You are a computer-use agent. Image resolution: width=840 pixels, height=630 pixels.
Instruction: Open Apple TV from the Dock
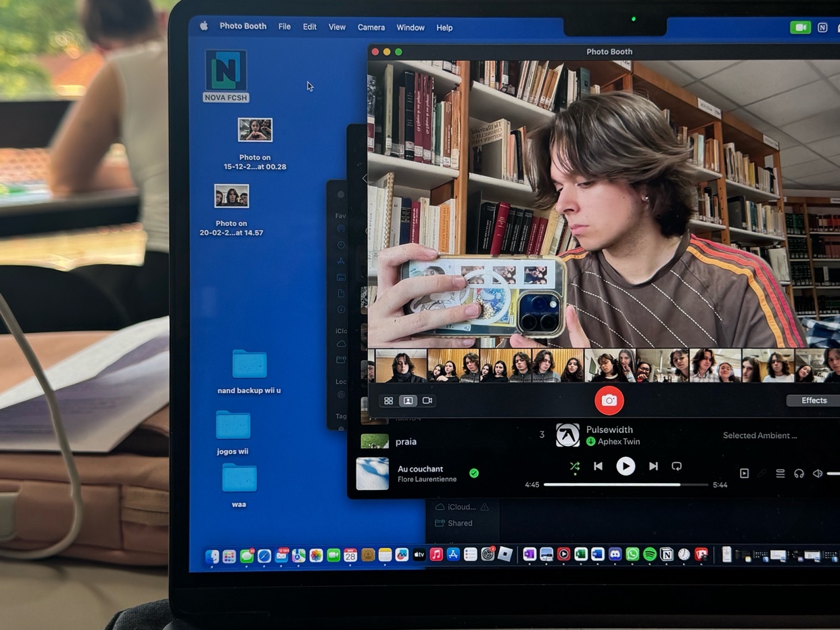pyautogui.click(x=419, y=555)
